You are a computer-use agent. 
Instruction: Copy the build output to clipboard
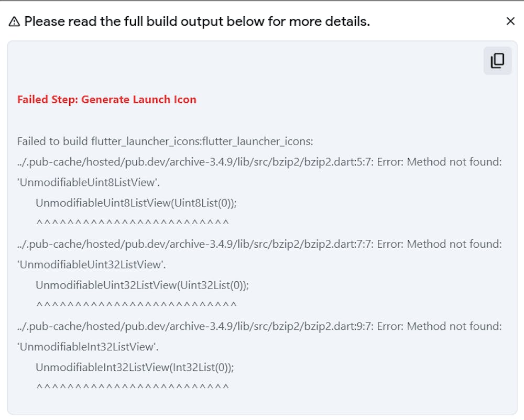point(497,61)
